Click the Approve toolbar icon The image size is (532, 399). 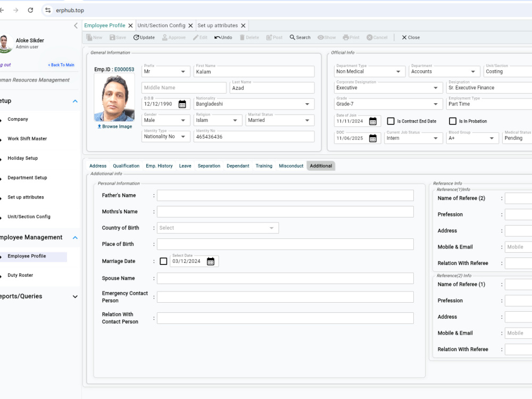coord(165,37)
